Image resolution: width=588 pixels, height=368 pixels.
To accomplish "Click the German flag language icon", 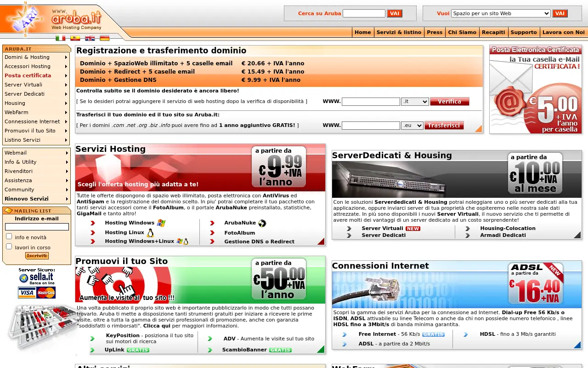I will [104, 38].
